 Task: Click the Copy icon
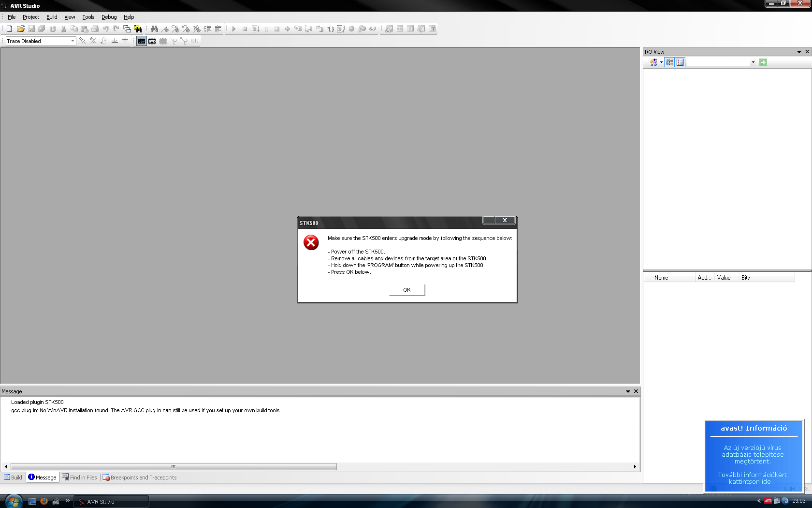pos(74,29)
